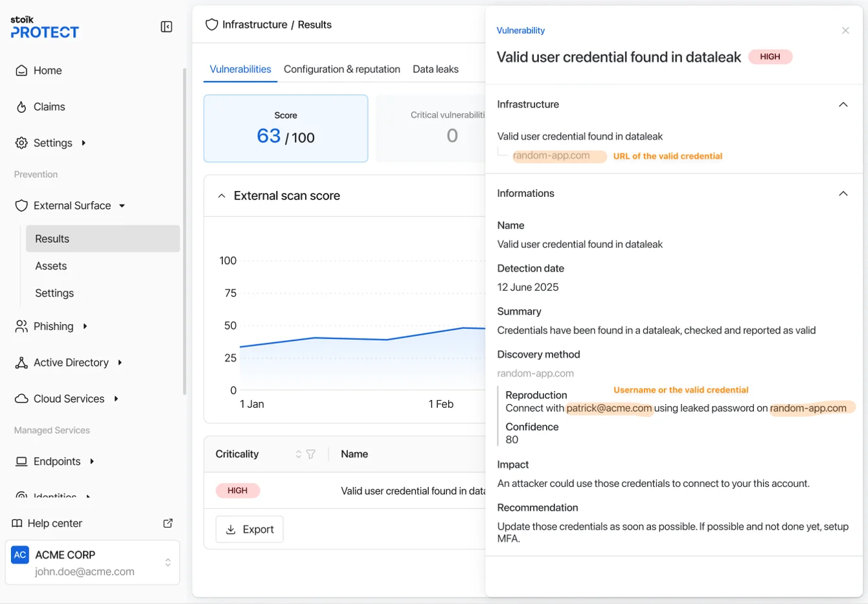Collapse the Informations section chevron

[843, 194]
